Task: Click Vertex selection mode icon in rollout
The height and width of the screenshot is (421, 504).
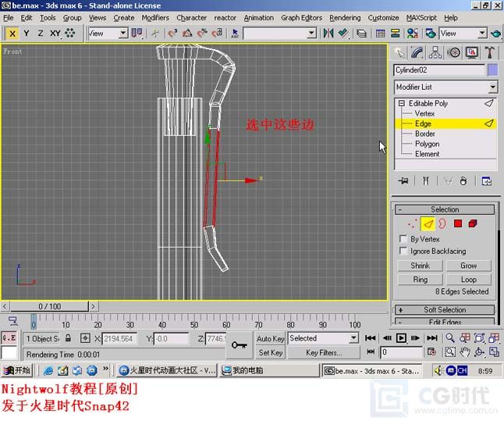Action: click(x=413, y=223)
